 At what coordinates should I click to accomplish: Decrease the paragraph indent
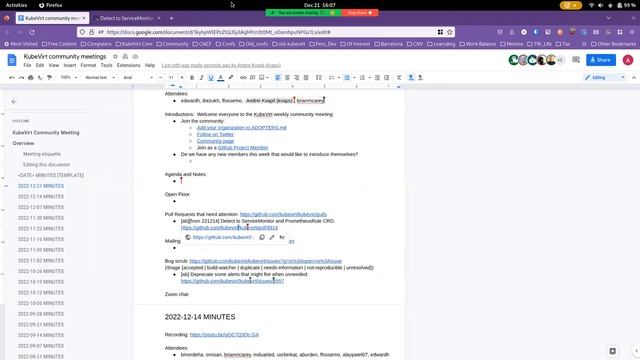click(x=377, y=78)
